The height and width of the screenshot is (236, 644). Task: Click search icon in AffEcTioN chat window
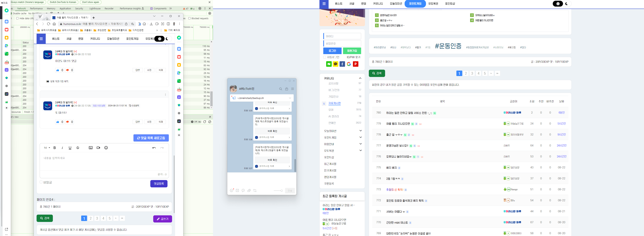(280, 89)
